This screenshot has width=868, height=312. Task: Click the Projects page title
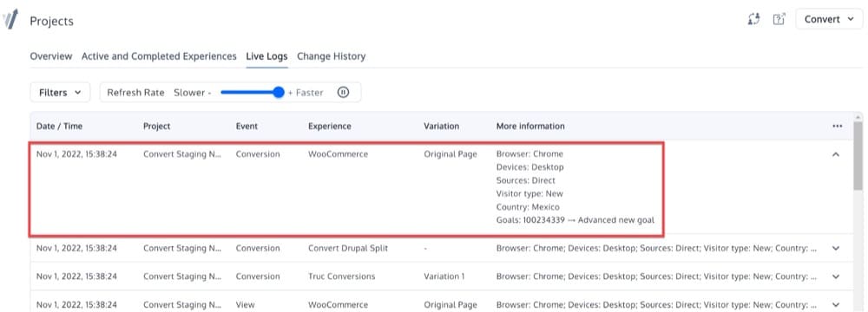pyautogui.click(x=51, y=21)
